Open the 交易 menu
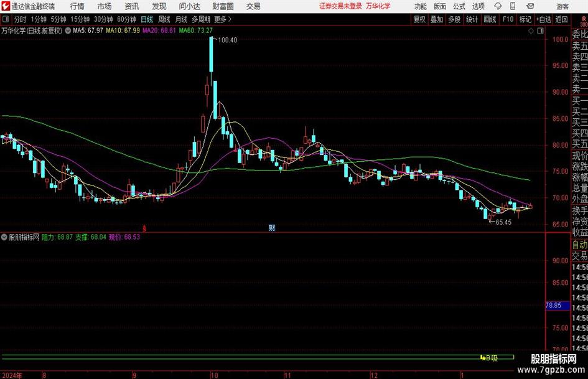 [x=253, y=6]
